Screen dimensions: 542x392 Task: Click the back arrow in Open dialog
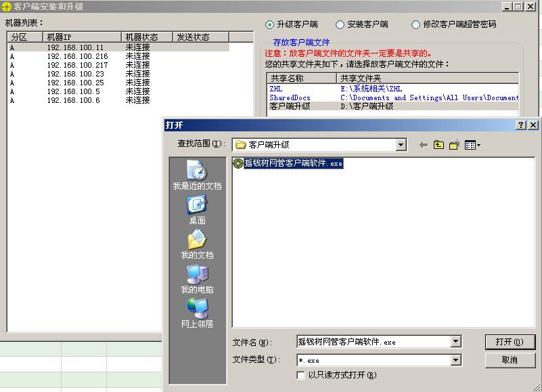point(424,145)
